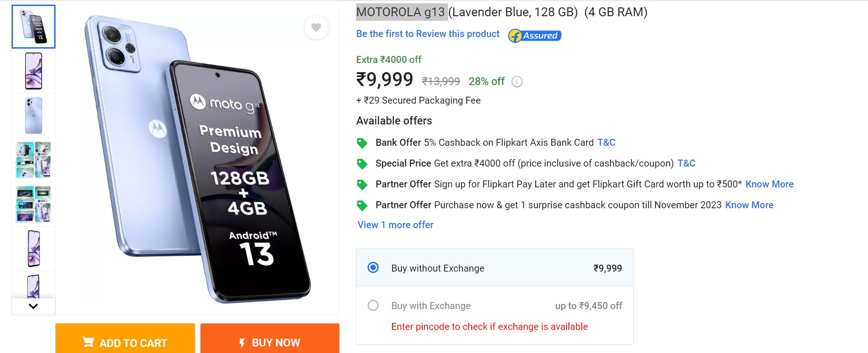This screenshot has height=353, width=868.
Task: Click the lightning bolt icon on Buy Now
Action: click(x=242, y=343)
